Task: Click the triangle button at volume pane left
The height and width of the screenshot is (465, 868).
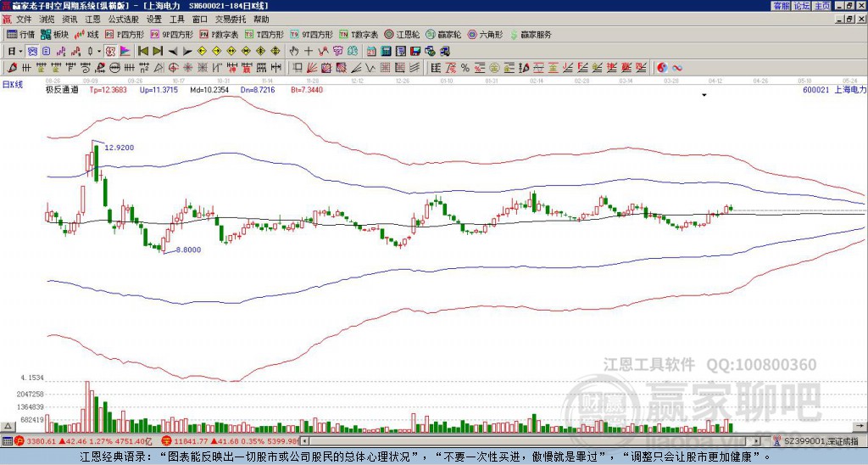Action: 8,426
